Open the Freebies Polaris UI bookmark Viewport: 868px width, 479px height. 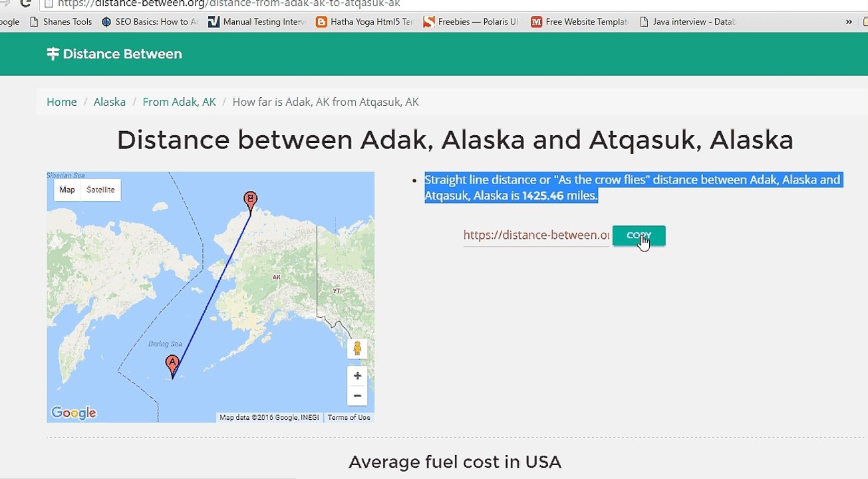tap(472, 21)
